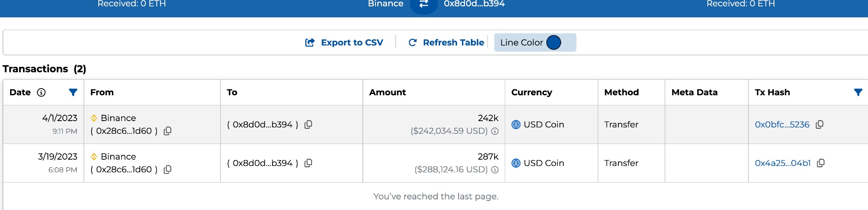Copy tx hash 0x0bfc...5236

pyautogui.click(x=820, y=124)
